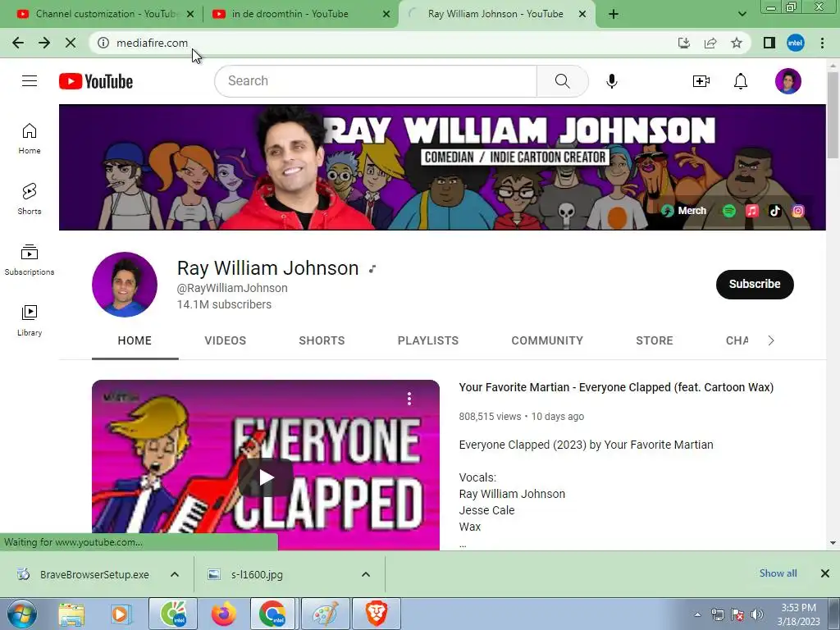Subscribe to Ray William Johnson
The width and height of the screenshot is (840, 630).
point(755,284)
